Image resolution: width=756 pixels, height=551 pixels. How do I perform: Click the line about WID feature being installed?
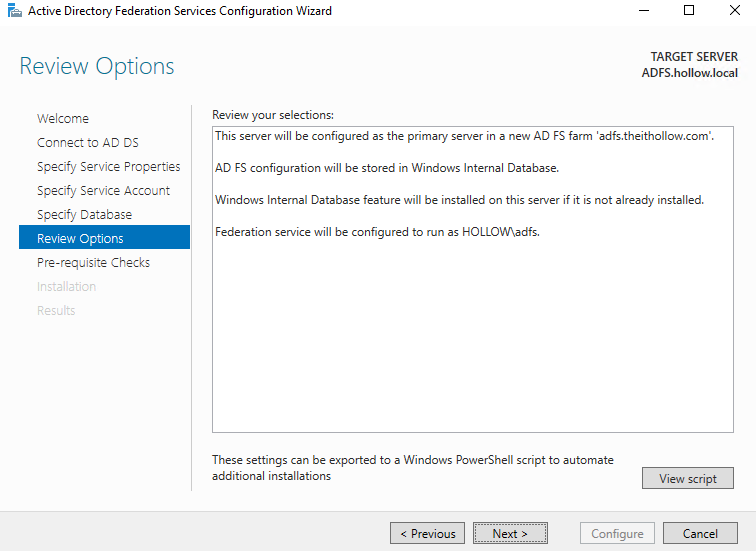click(459, 200)
